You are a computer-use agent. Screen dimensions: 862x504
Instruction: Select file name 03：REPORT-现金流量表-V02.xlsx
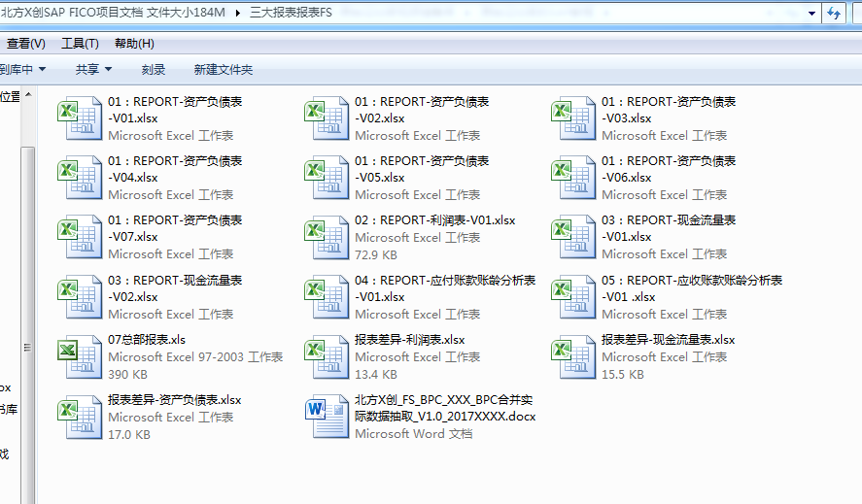175,288
